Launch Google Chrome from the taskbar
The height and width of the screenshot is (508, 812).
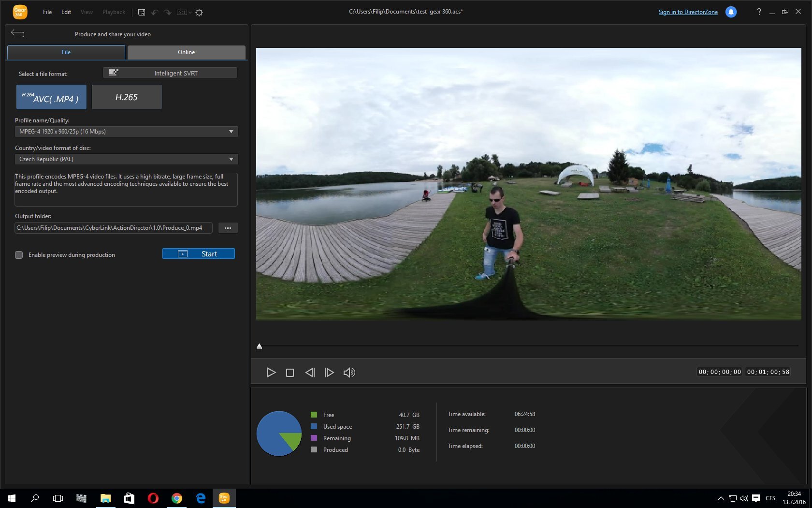pyautogui.click(x=176, y=498)
